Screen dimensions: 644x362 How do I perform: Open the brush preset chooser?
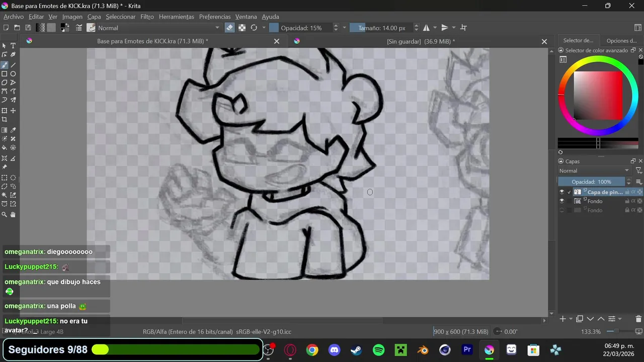91,28
